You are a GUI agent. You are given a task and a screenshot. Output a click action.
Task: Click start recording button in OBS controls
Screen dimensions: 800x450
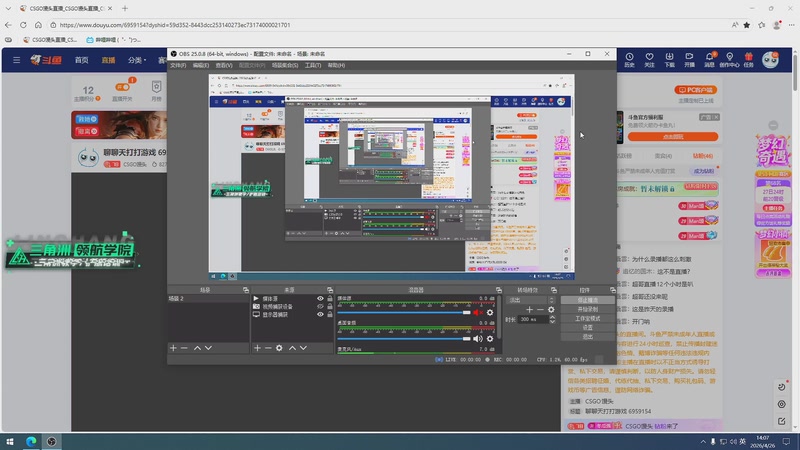pyautogui.click(x=588, y=309)
